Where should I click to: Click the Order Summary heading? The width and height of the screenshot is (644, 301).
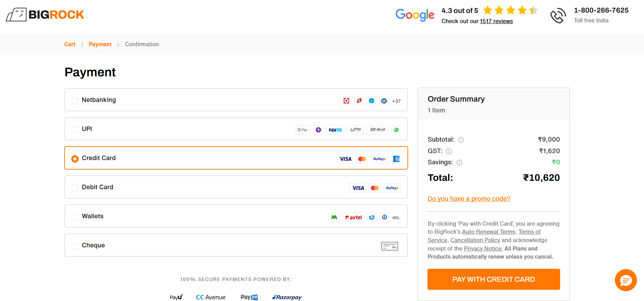coord(456,99)
